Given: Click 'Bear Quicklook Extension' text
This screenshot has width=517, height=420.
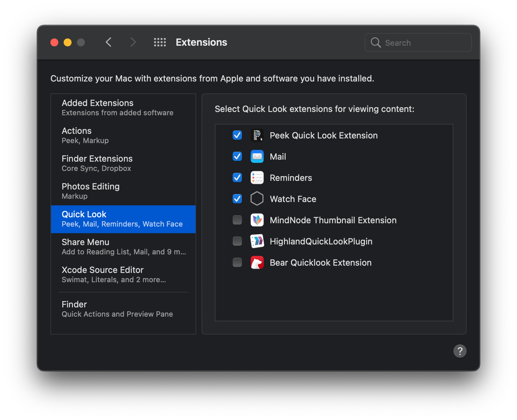Looking at the screenshot, I should click(320, 263).
